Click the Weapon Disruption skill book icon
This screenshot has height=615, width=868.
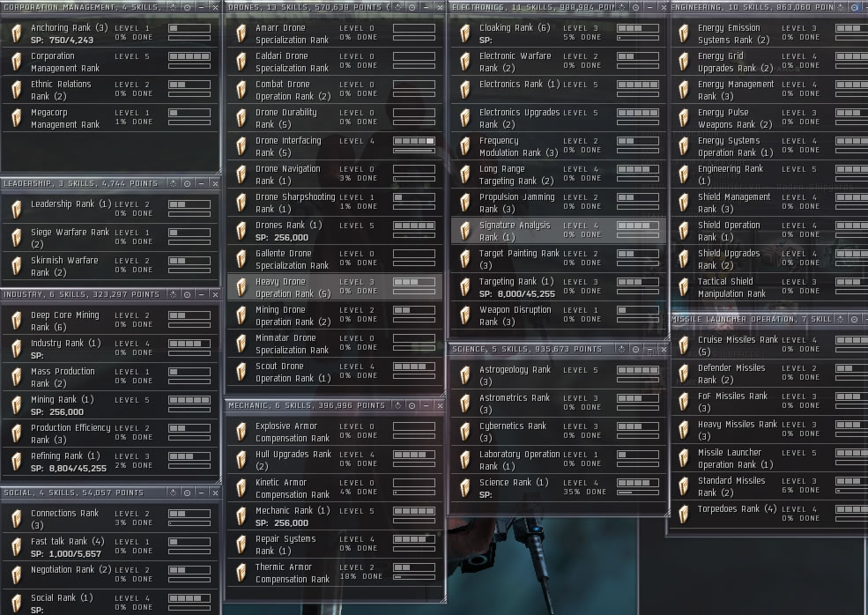tap(465, 315)
